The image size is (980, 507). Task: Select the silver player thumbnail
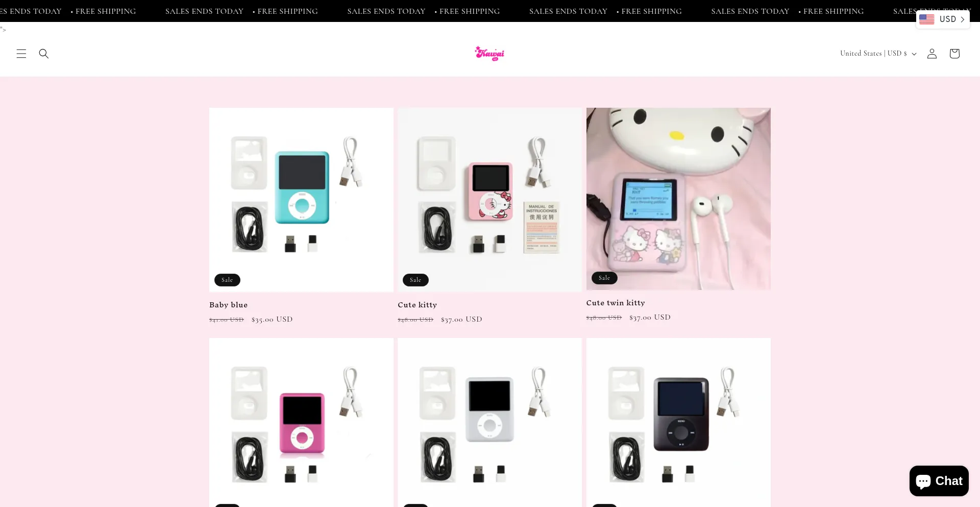489,422
